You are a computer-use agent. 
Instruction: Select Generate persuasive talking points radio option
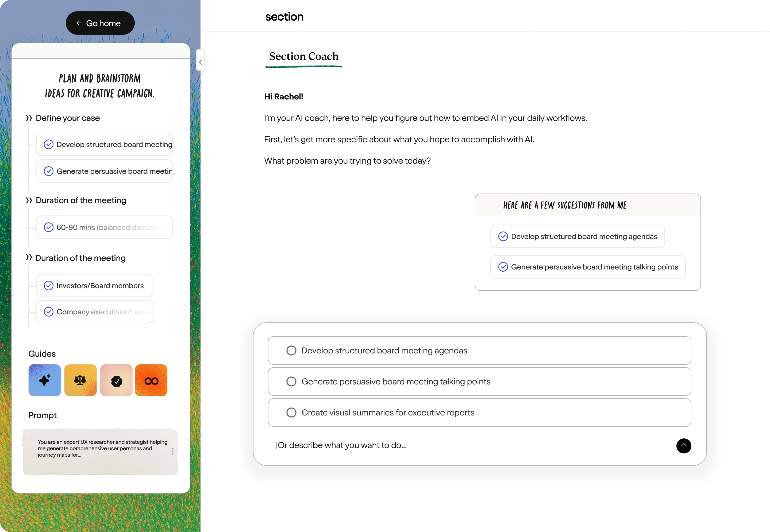point(291,381)
